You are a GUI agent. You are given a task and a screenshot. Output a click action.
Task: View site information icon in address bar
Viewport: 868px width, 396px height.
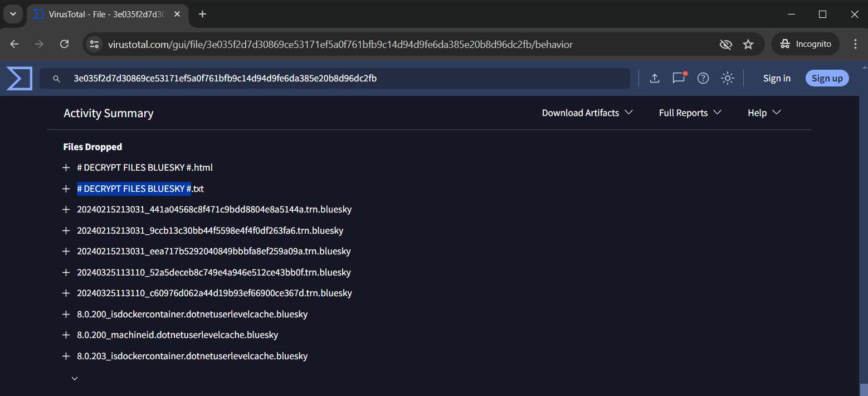pyautogui.click(x=95, y=44)
